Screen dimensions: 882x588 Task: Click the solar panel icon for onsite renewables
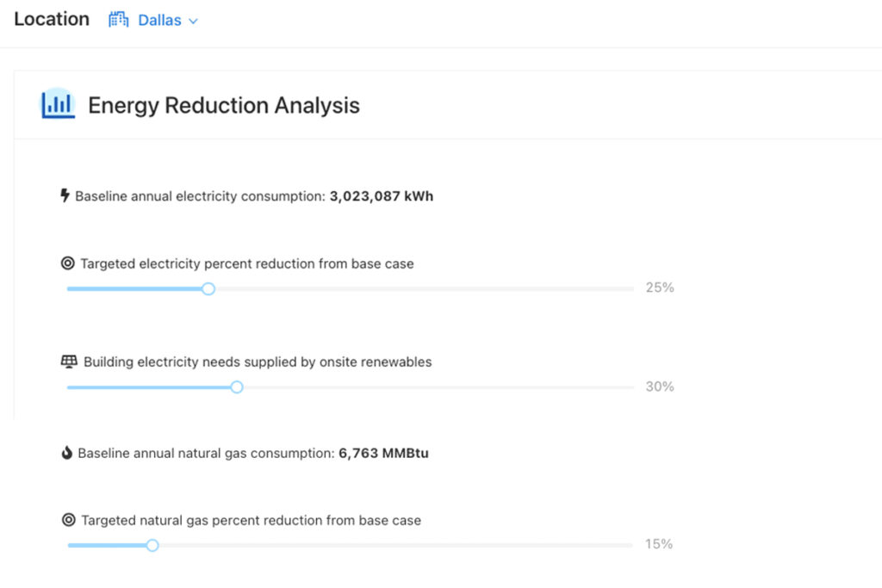tap(69, 362)
